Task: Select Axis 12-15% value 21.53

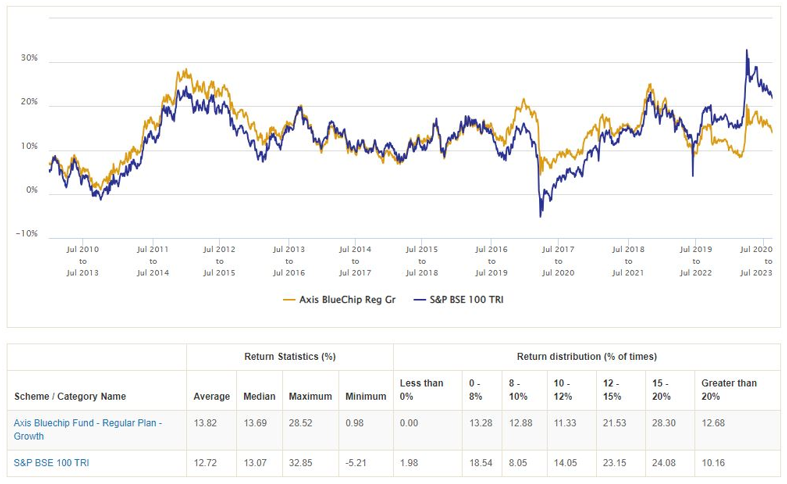Action: (x=614, y=423)
